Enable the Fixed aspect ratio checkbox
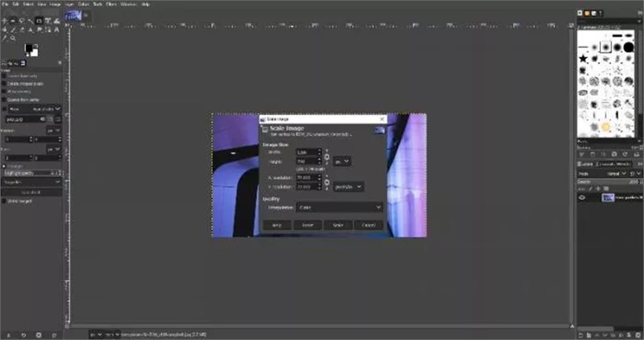This screenshot has height=340, width=644. pyautogui.click(x=4, y=109)
